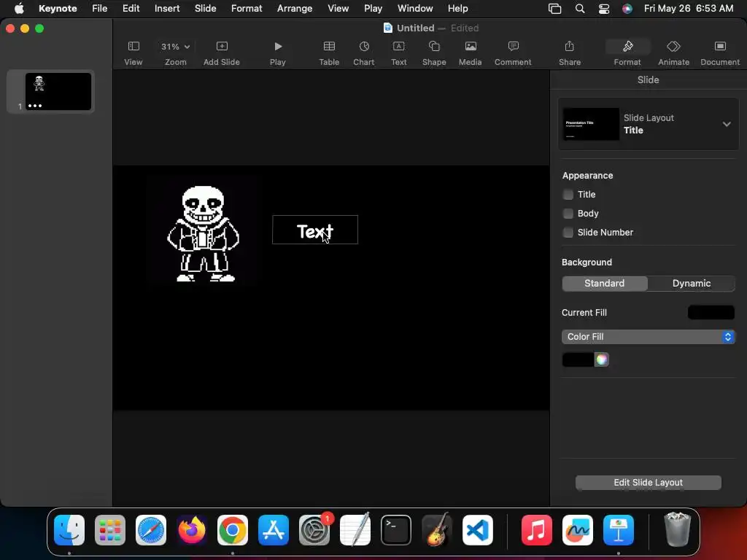Screen dimensions: 747x560
Task: Open the color wheel picker for background
Action: tap(602, 359)
